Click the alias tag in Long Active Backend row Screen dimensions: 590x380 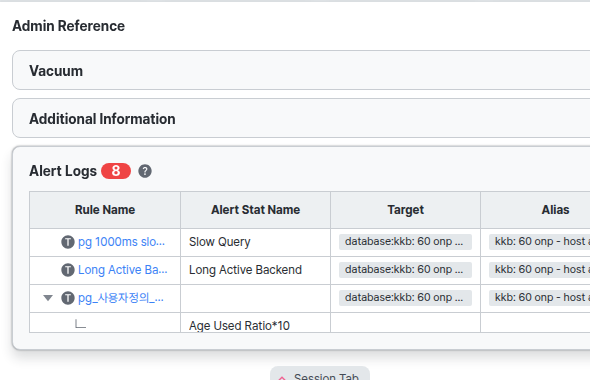tap(540, 269)
